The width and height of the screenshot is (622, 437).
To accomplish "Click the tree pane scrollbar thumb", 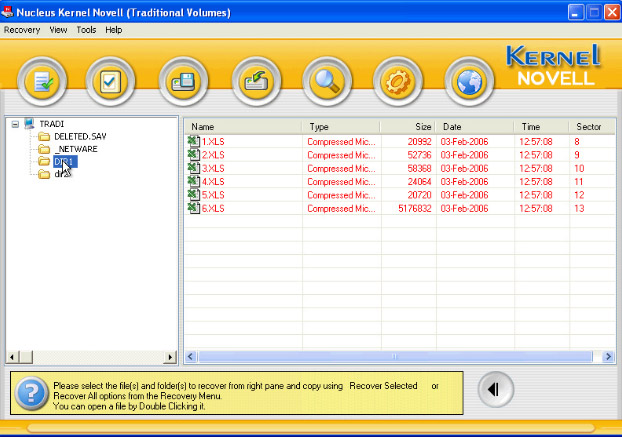I will (x=25, y=357).
